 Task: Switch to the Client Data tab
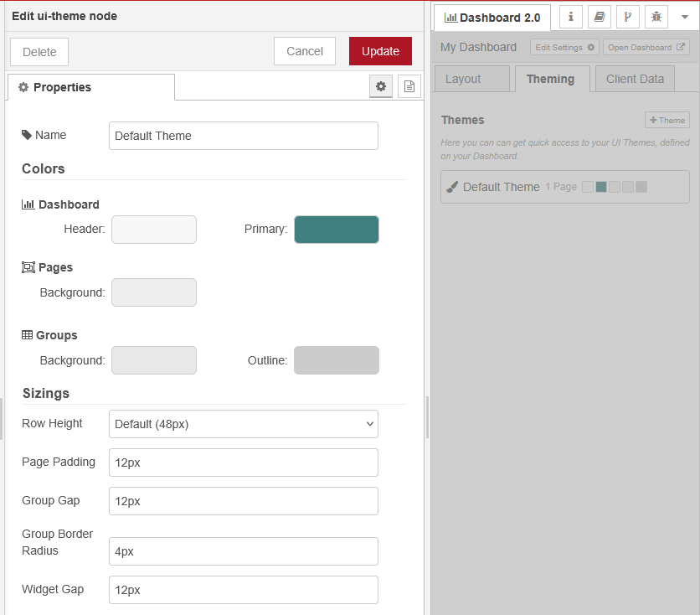point(635,79)
